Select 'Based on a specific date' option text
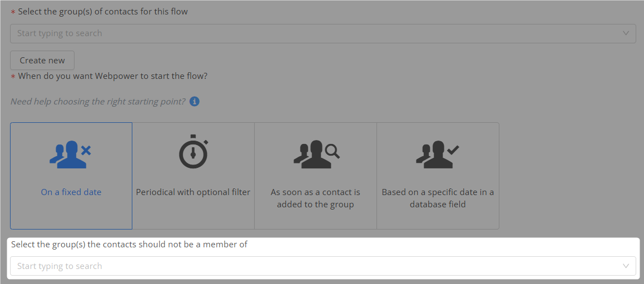 point(438,198)
